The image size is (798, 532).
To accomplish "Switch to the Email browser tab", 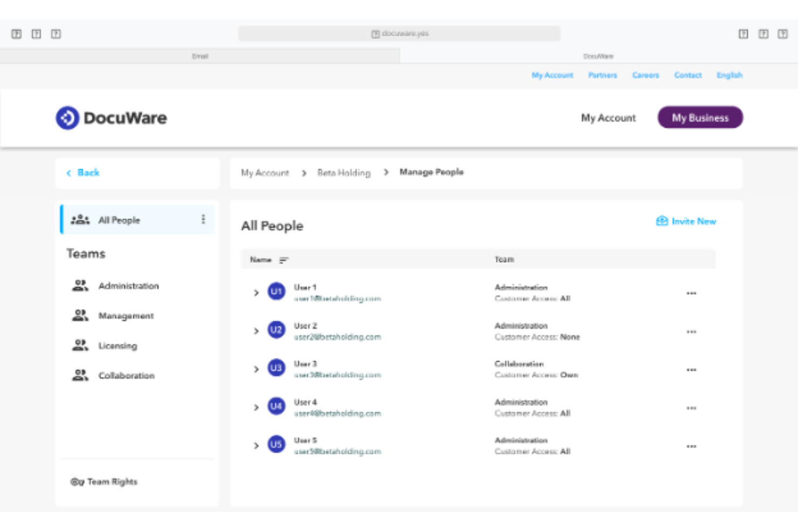I will click(x=200, y=56).
